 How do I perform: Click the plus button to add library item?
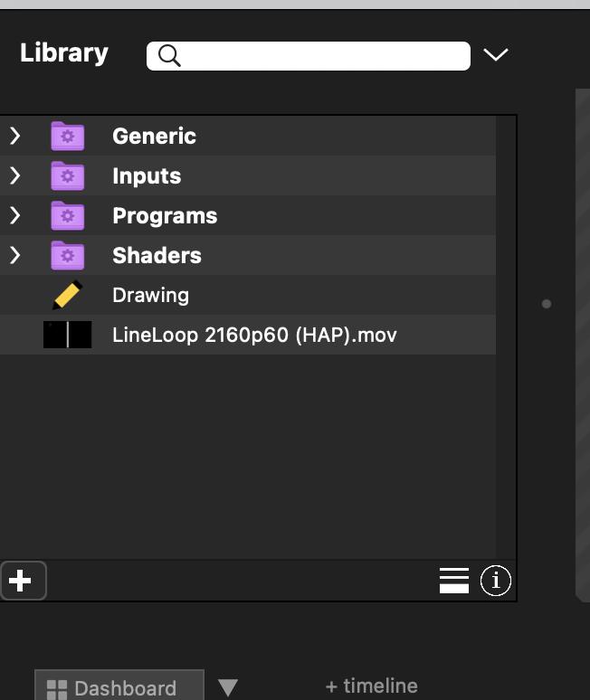coord(22,580)
